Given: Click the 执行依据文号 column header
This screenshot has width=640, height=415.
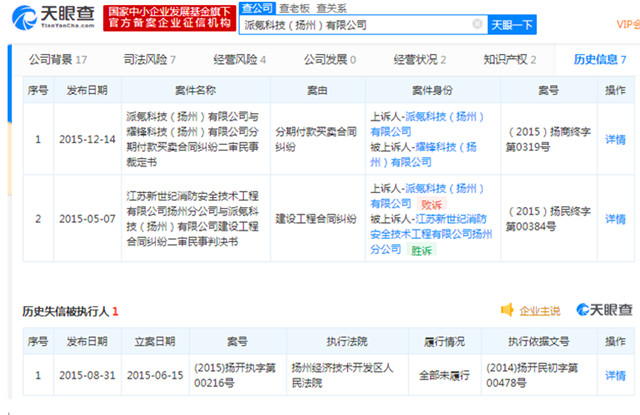Looking at the screenshot, I should [x=539, y=342].
